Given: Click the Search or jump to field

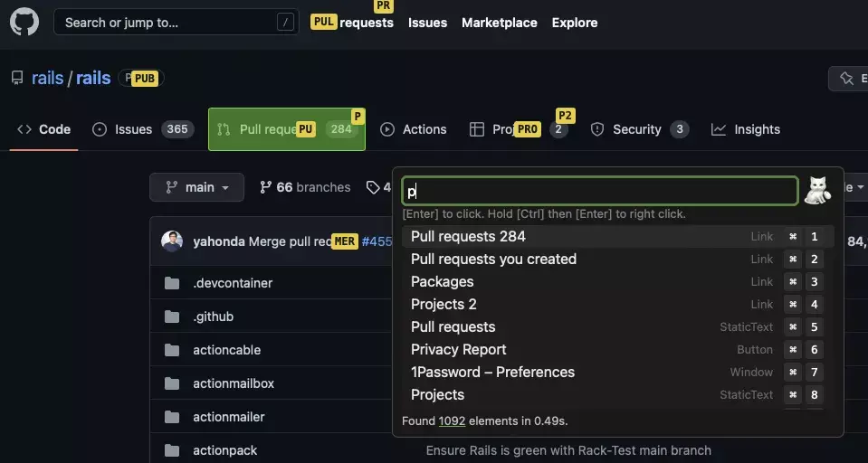Looking at the screenshot, I should [x=175, y=23].
